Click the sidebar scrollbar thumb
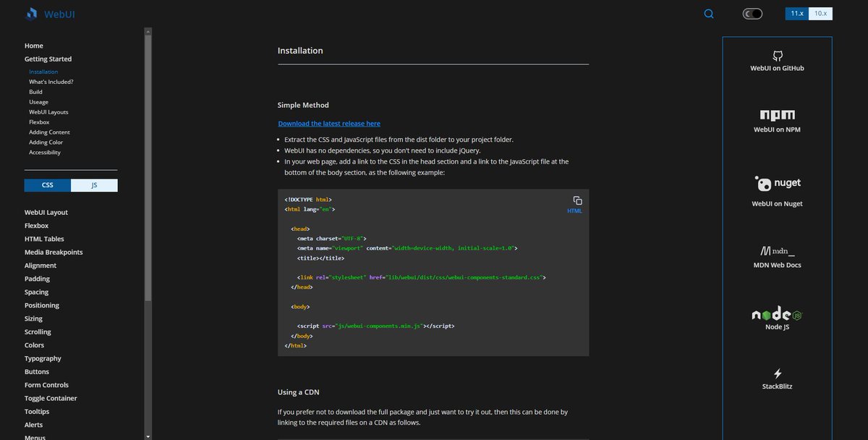This screenshot has width=868, height=440. pyautogui.click(x=148, y=168)
